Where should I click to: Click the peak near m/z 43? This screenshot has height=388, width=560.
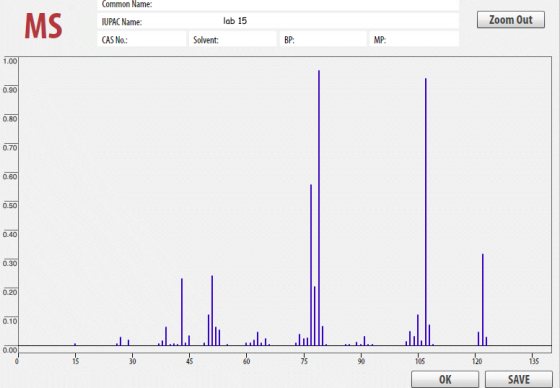click(x=182, y=312)
